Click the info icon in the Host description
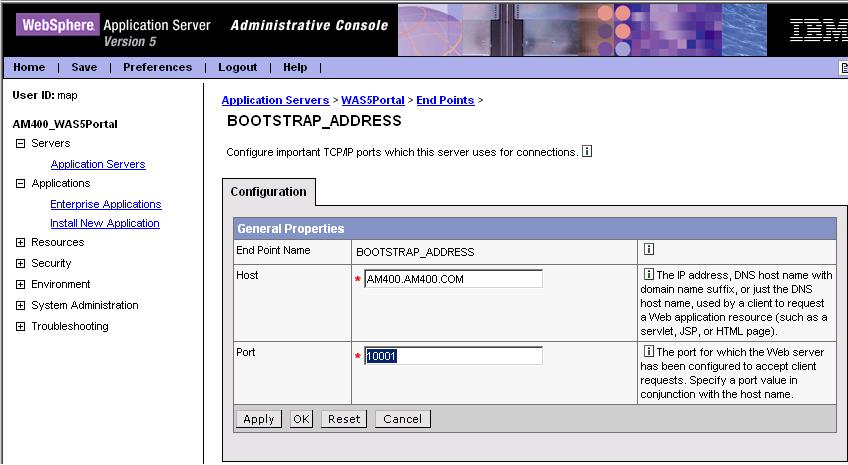Viewport: 848px width, 465px height. click(x=648, y=274)
